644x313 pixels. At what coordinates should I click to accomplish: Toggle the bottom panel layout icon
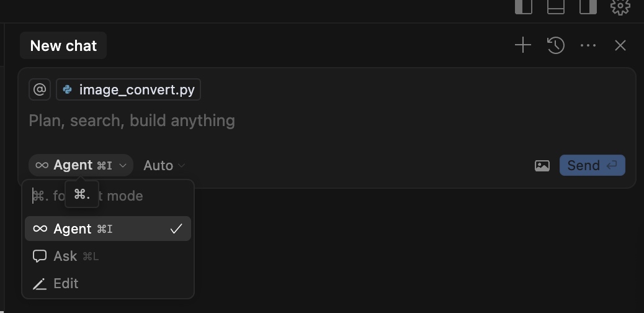(556, 7)
